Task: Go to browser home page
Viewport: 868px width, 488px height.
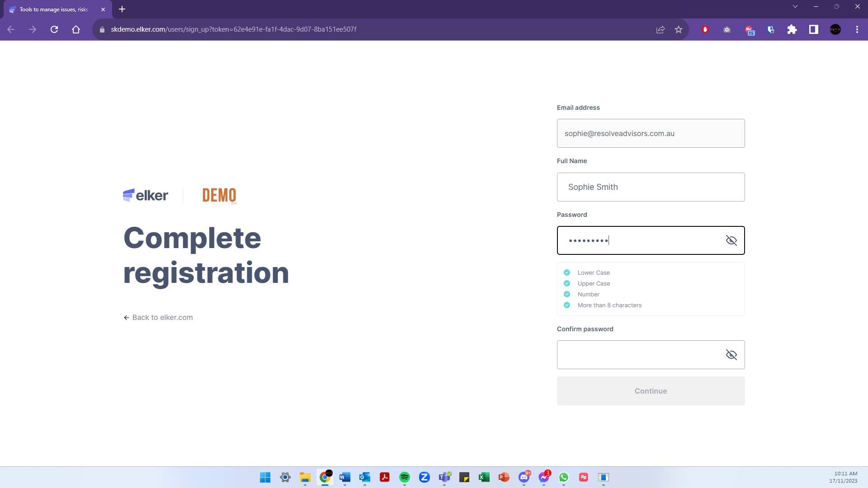Action: click(76, 29)
